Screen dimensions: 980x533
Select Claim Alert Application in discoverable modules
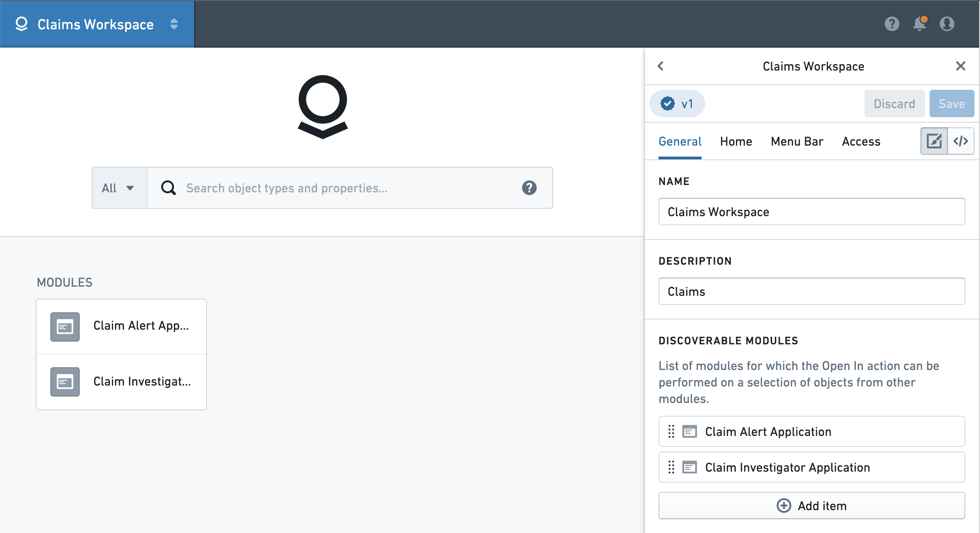pos(811,431)
